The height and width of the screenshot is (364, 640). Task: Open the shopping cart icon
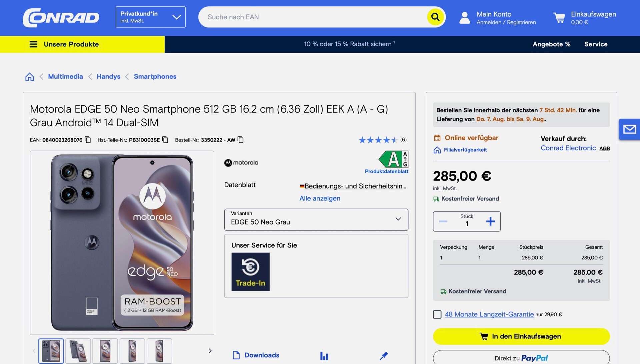pos(559,18)
